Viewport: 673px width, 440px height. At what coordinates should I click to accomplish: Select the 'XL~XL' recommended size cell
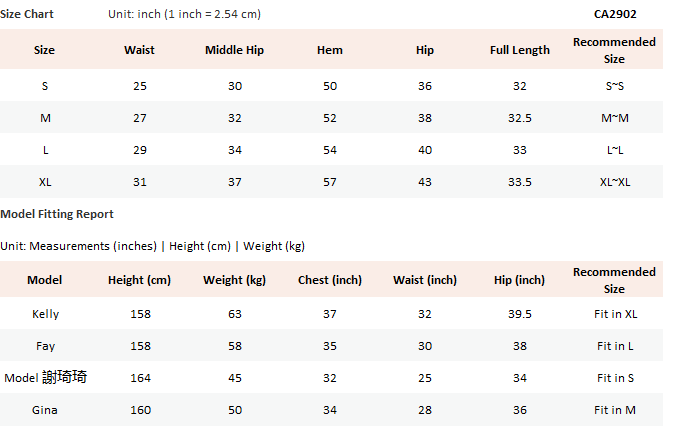pos(615,182)
